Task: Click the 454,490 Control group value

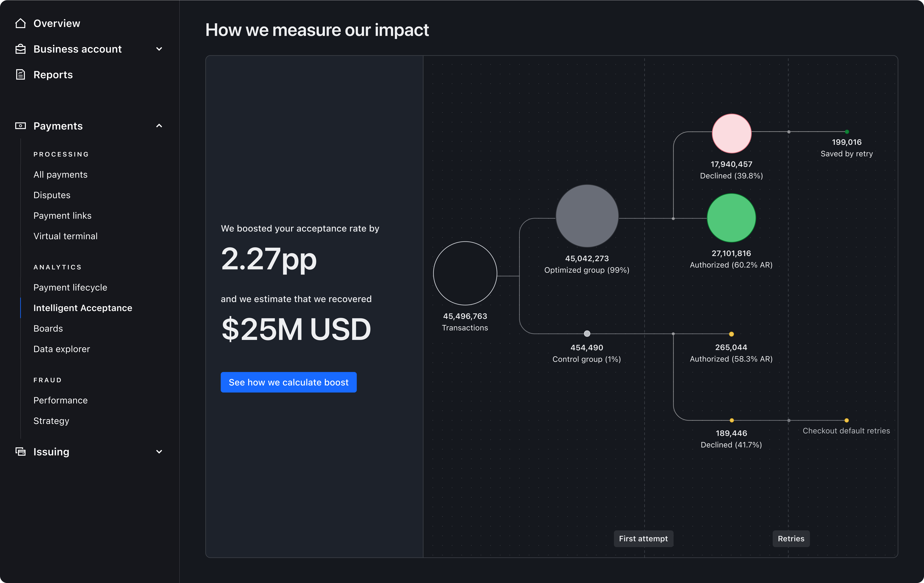Action: [x=587, y=348]
